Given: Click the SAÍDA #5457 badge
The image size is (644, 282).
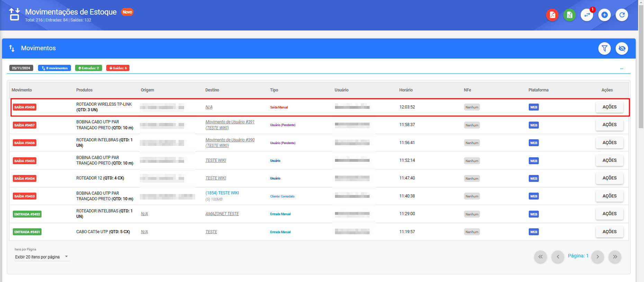Looking at the screenshot, I should pyautogui.click(x=25, y=125).
